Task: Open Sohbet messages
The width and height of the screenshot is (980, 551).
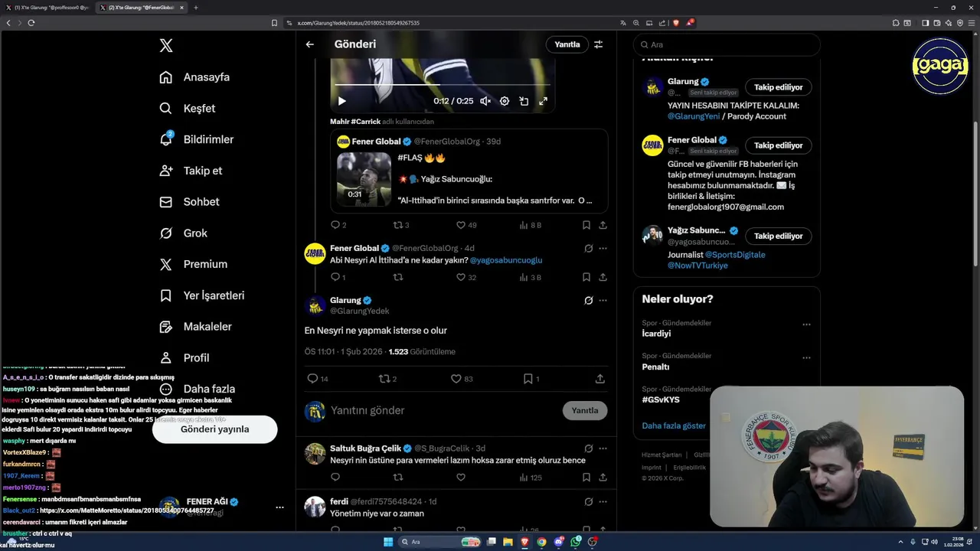Action: click(x=189, y=202)
